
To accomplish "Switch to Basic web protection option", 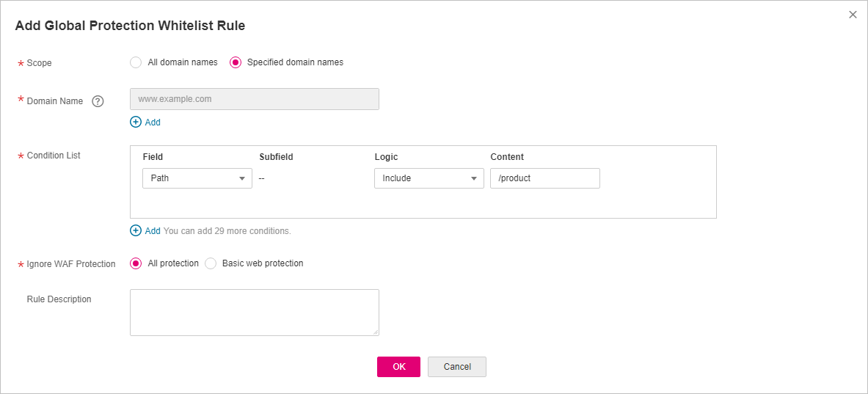I will pos(211,263).
